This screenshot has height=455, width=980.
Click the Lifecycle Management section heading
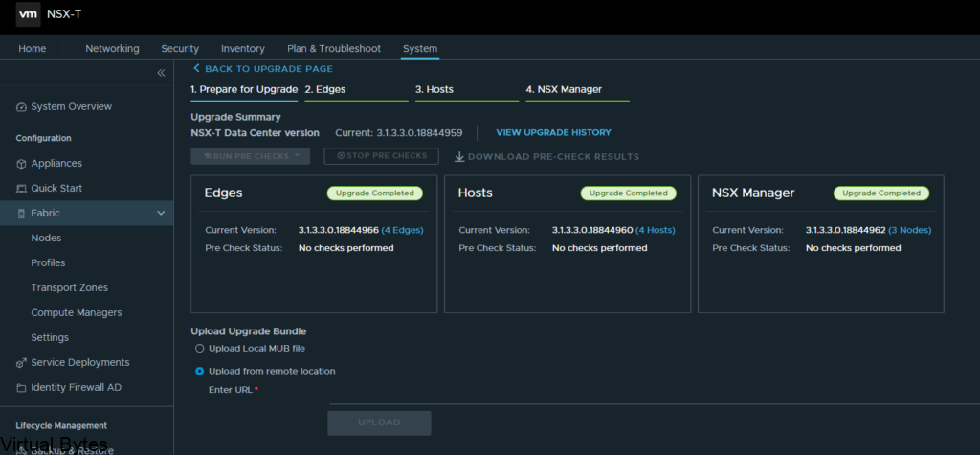pos(61,425)
